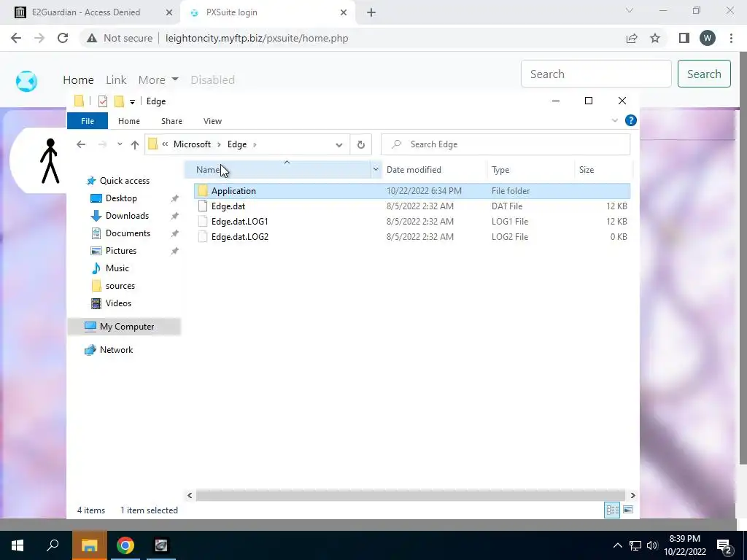Click the stick figure image
Screen dimensions: 747x560
coord(50,161)
